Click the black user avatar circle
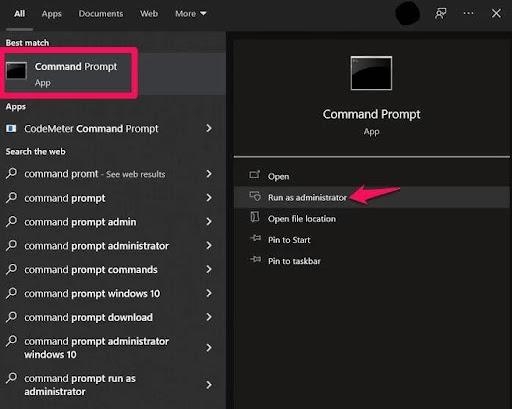The image size is (512, 409). [407, 13]
